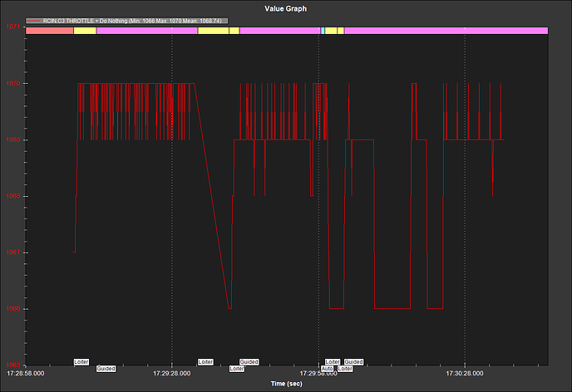Viewport: 572px width, 392px height.
Task: Click the Value Graph title
Action: (287, 7)
